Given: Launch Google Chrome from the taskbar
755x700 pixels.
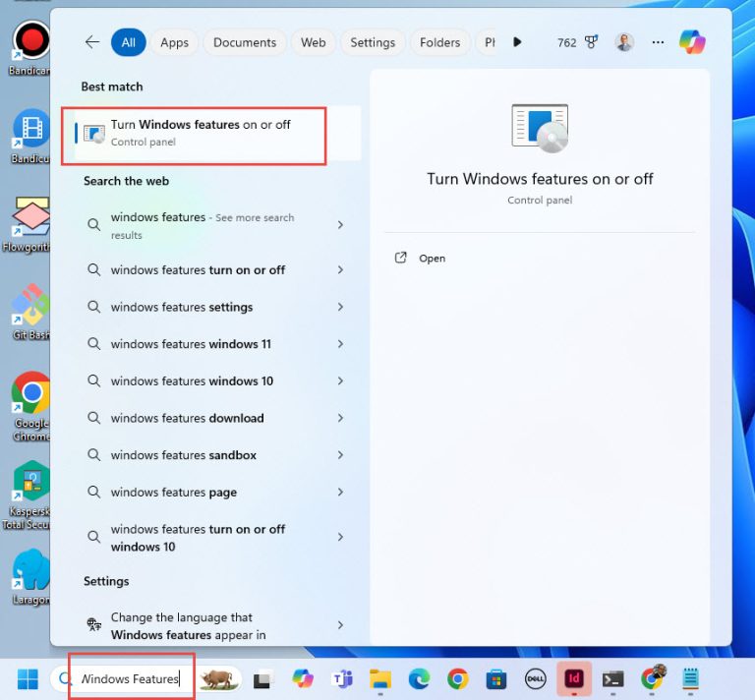Looking at the screenshot, I should 457,678.
